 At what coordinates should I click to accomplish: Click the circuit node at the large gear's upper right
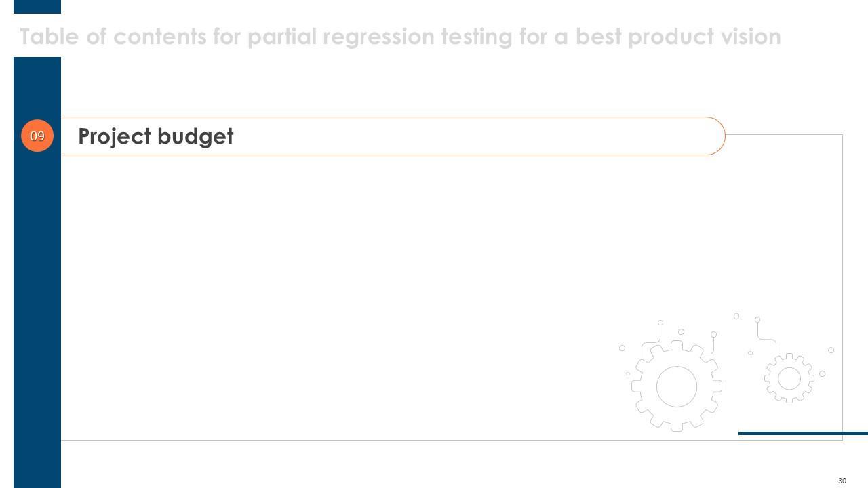713,335
